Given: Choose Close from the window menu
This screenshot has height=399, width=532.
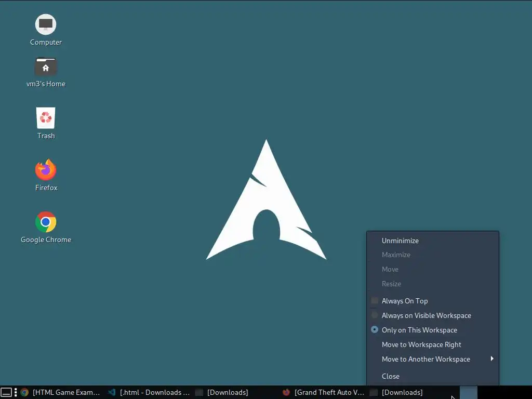Looking at the screenshot, I should coord(433,376).
